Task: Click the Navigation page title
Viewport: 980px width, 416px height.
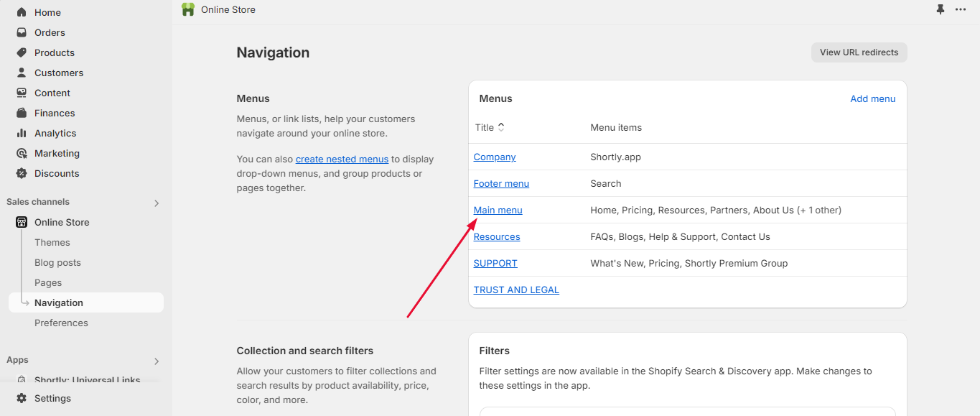Action: (273, 52)
